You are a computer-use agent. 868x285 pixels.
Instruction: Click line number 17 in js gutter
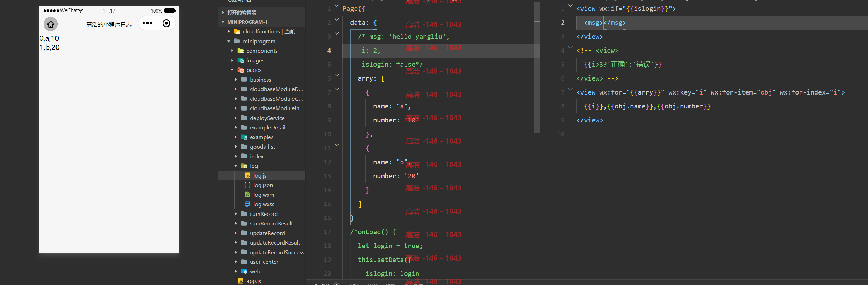[x=327, y=232]
